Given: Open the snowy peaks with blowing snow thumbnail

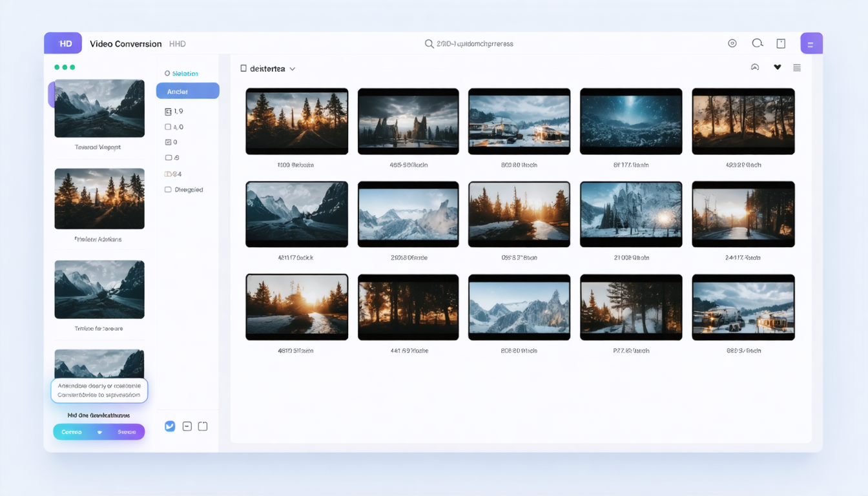Looking at the screenshot, I should point(408,214).
